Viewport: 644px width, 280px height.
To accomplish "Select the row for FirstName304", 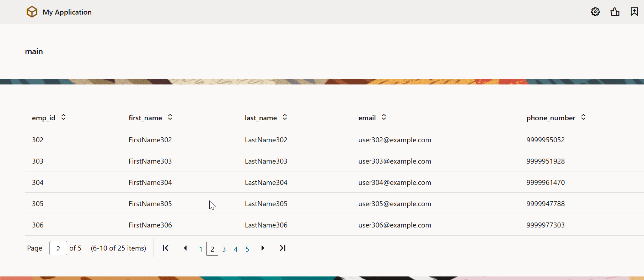I will [x=150, y=182].
